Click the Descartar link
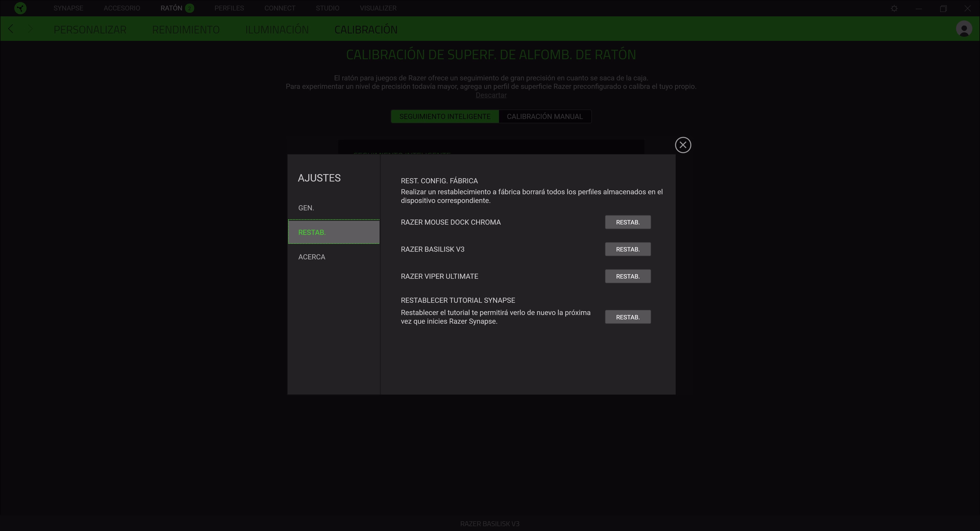The height and width of the screenshot is (531, 980). click(491, 95)
